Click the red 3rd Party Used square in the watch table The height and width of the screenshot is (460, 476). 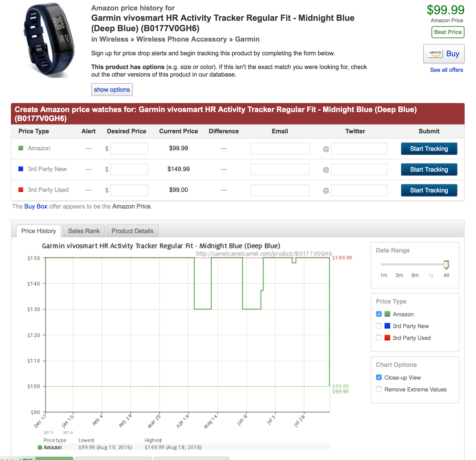pos(21,190)
